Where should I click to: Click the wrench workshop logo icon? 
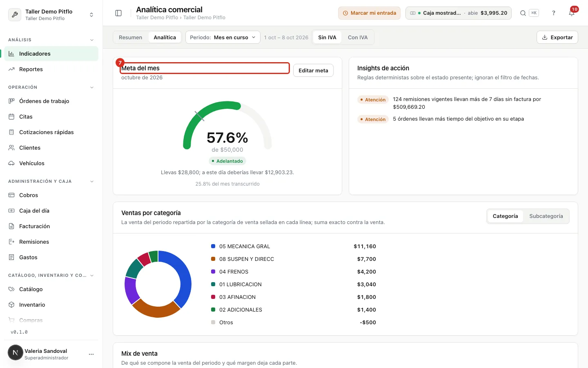[15, 15]
